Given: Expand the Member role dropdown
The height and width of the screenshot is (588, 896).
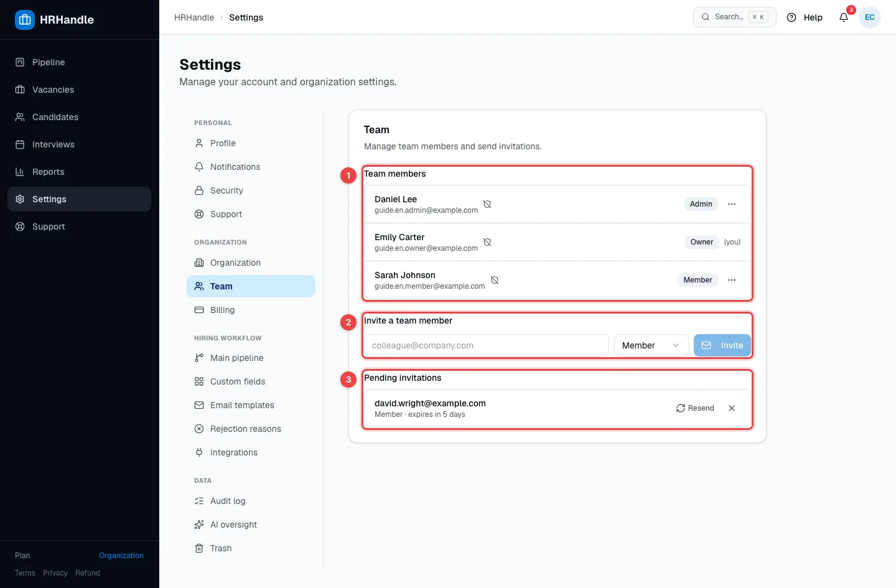Looking at the screenshot, I should tap(651, 345).
